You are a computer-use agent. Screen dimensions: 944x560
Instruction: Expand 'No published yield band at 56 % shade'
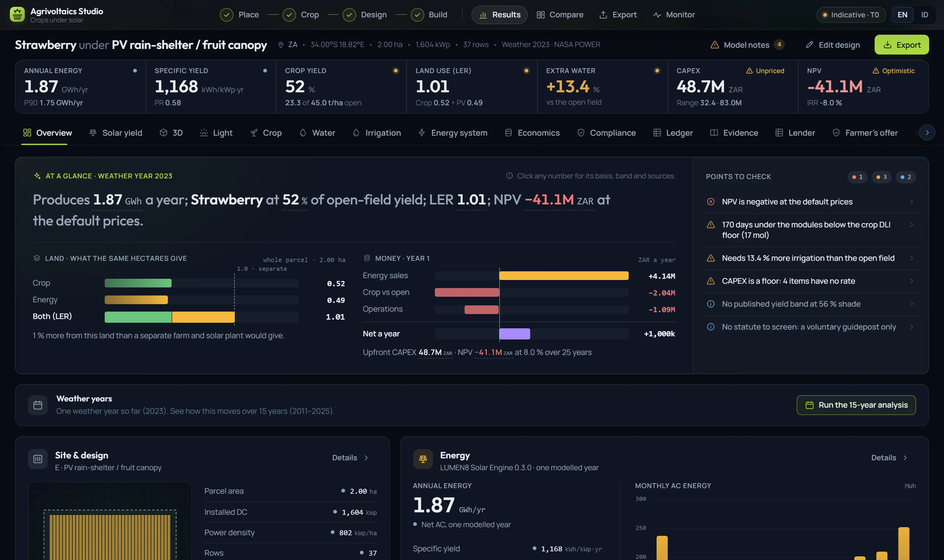click(x=811, y=304)
